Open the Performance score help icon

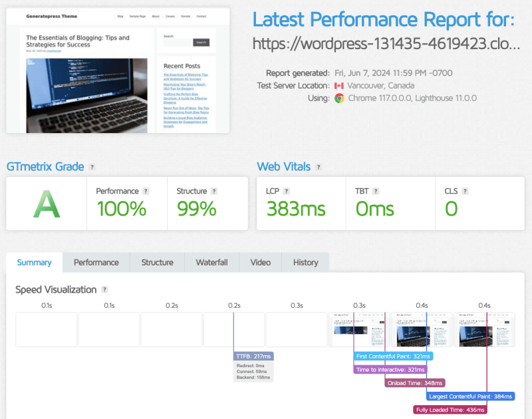pos(146,192)
